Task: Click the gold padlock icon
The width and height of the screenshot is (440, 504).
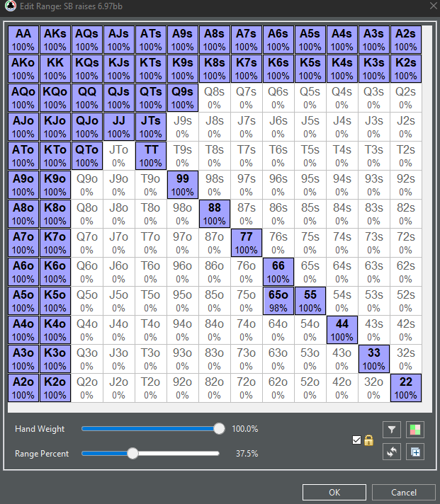Action: pos(368,440)
